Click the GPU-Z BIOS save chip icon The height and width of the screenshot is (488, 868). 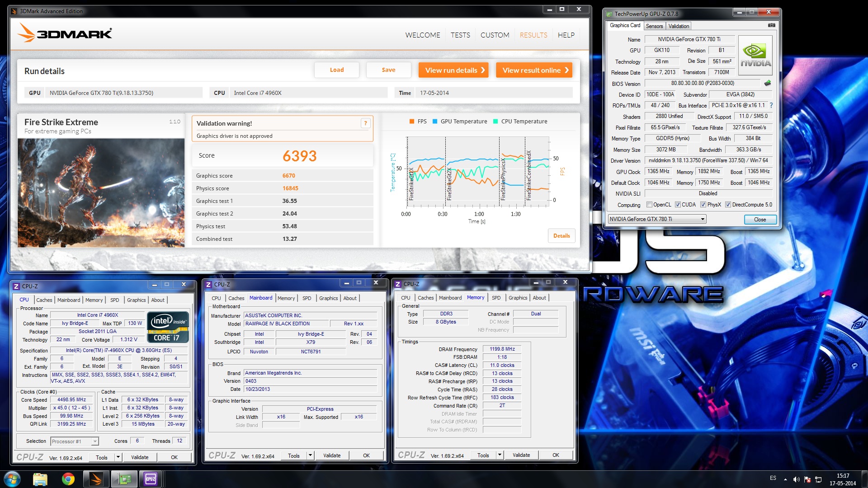(x=768, y=83)
